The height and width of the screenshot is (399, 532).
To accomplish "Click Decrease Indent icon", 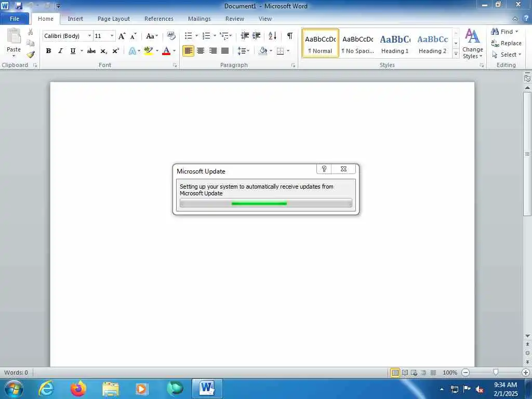I will (245, 36).
